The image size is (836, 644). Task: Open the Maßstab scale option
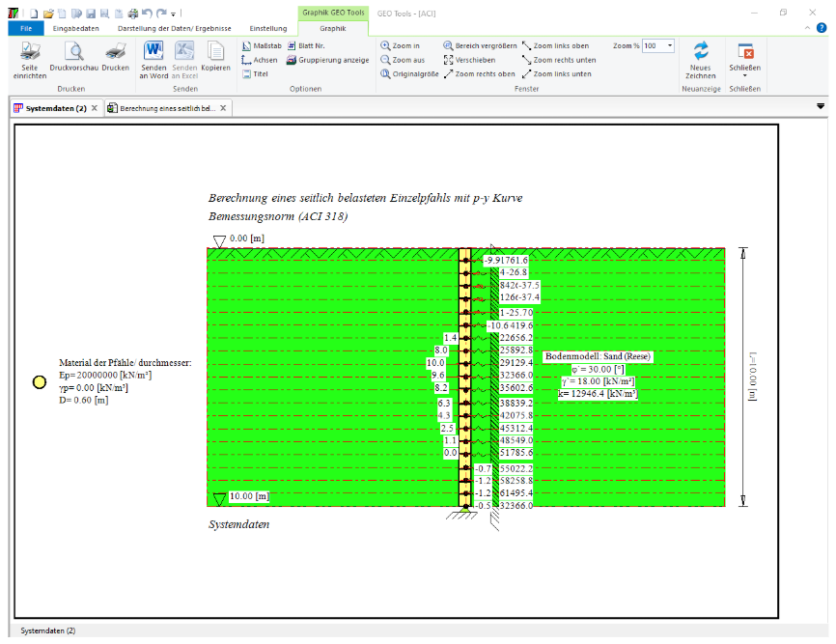pyautogui.click(x=262, y=45)
